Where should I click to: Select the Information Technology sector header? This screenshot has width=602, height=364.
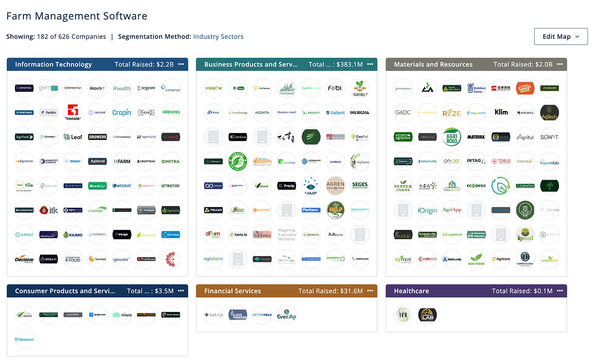[x=97, y=64]
